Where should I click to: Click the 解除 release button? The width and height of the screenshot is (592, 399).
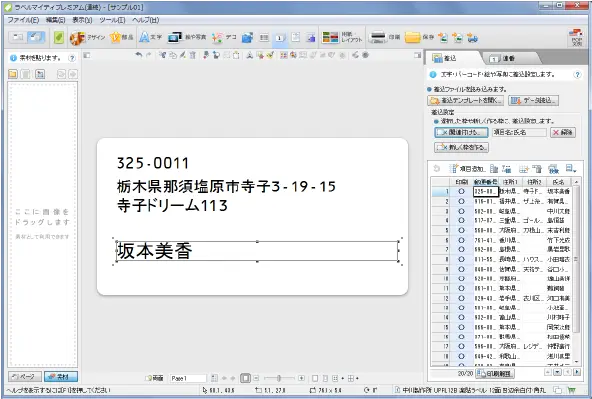coord(563,132)
